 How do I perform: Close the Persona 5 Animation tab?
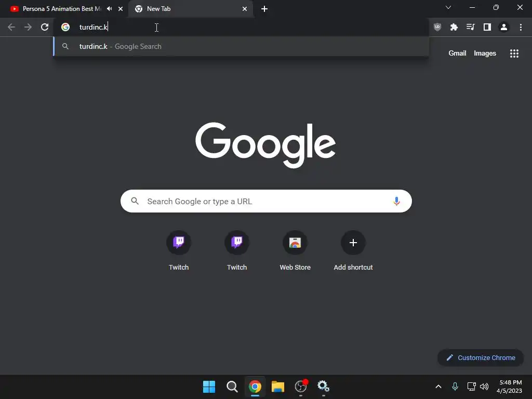[x=121, y=9]
